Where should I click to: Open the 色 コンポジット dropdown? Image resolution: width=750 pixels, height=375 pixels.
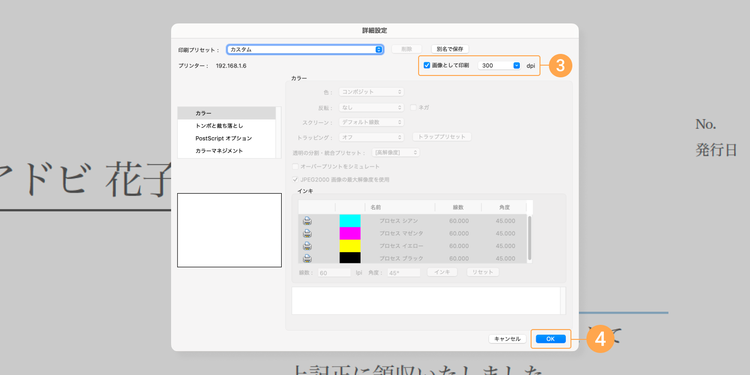371,92
